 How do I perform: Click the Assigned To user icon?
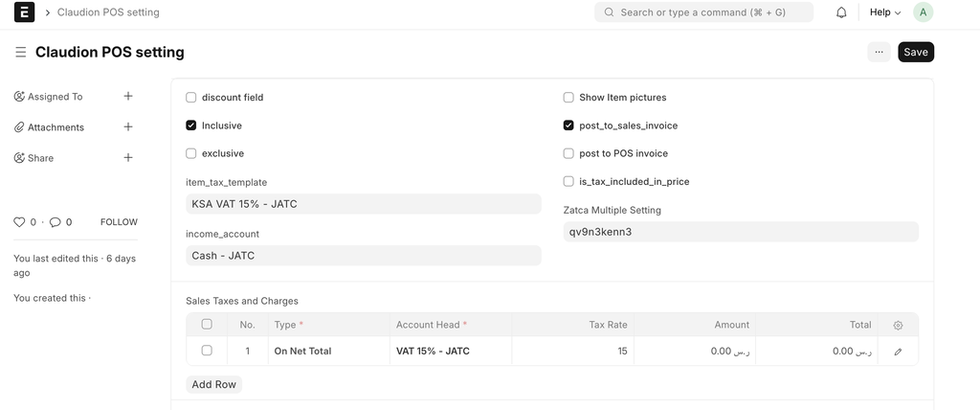tap(19, 97)
